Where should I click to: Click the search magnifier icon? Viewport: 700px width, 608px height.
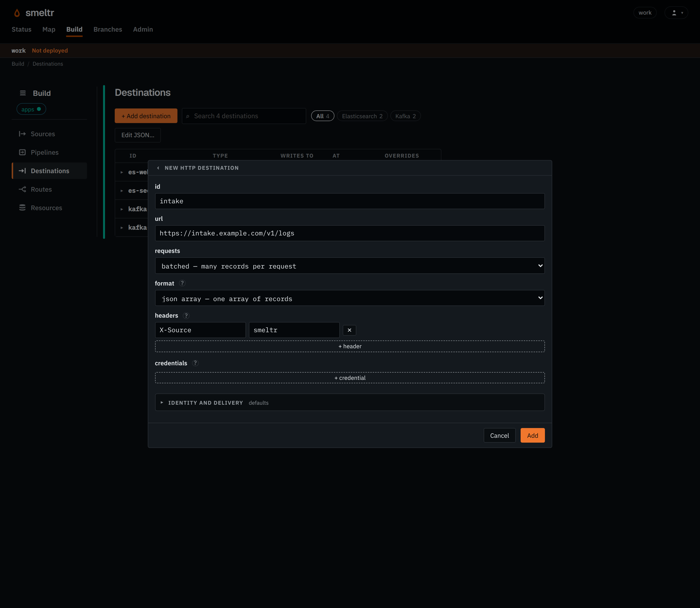188,116
